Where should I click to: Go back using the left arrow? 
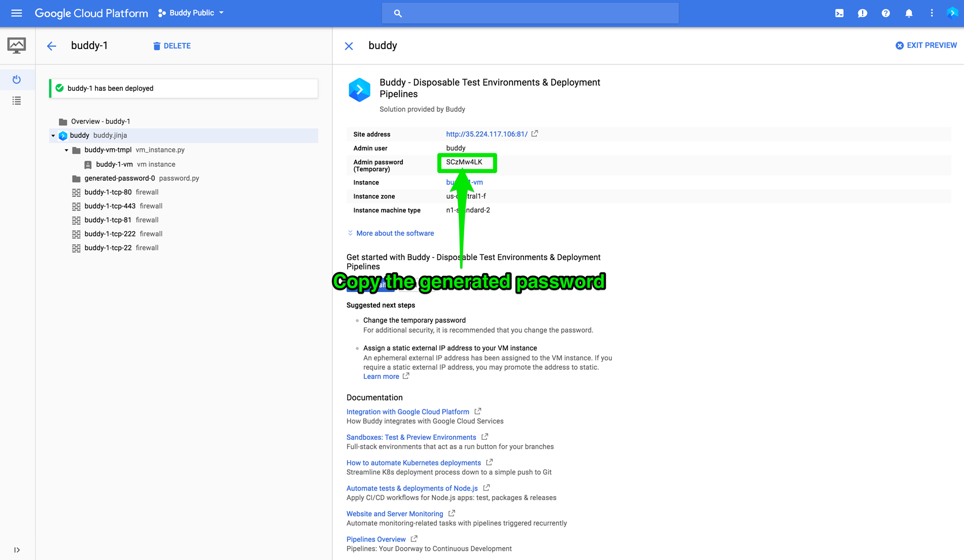coord(51,46)
